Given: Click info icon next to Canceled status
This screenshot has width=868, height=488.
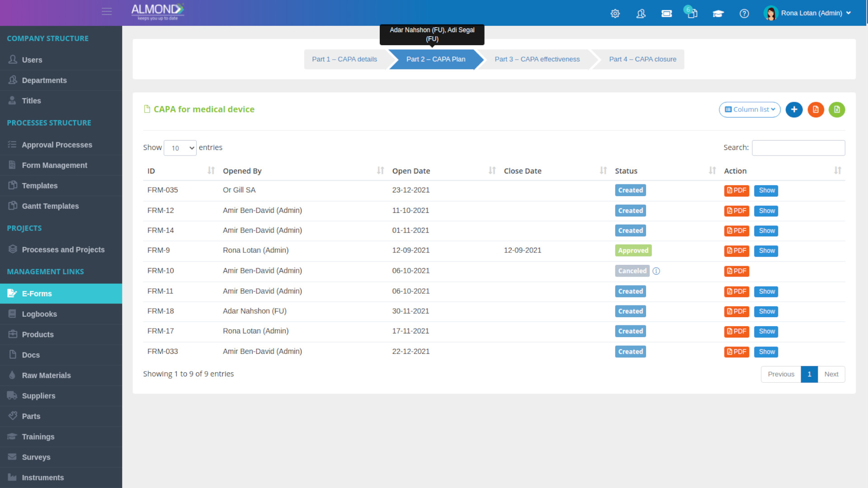Looking at the screenshot, I should tap(656, 271).
